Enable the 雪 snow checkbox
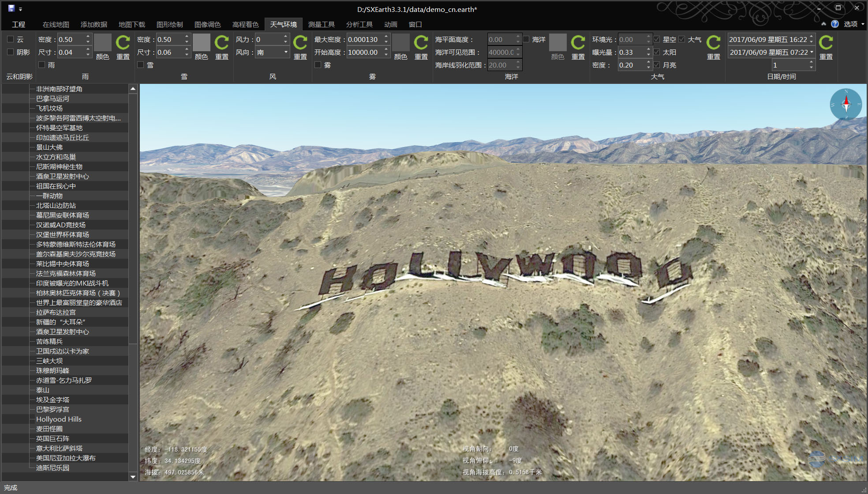Image resolution: width=868 pixels, height=494 pixels. tap(141, 65)
